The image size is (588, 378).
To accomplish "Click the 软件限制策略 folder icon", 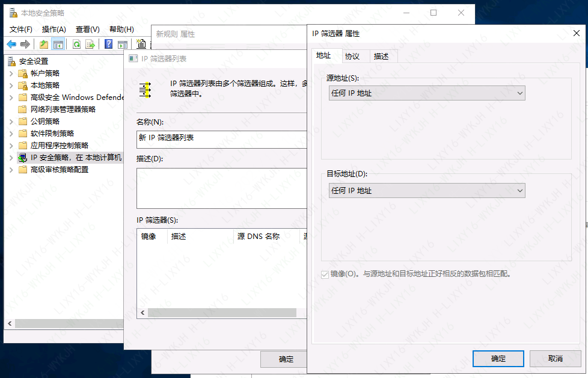I will [x=23, y=133].
